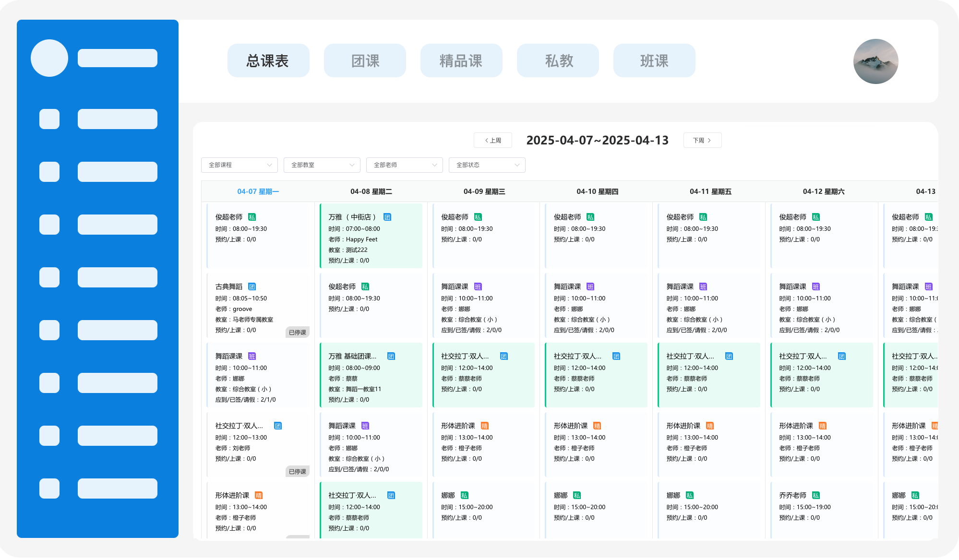Screen dimensions: 959x560
Task: Click the user avatar mountain photo
Action: pos(875,61)
